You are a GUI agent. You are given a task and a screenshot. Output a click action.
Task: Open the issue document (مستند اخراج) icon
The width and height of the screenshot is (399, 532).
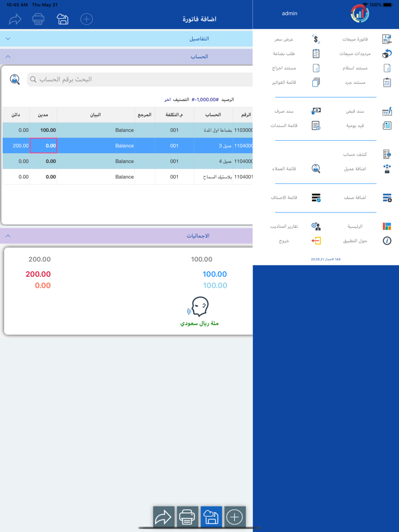pos(316,68)
